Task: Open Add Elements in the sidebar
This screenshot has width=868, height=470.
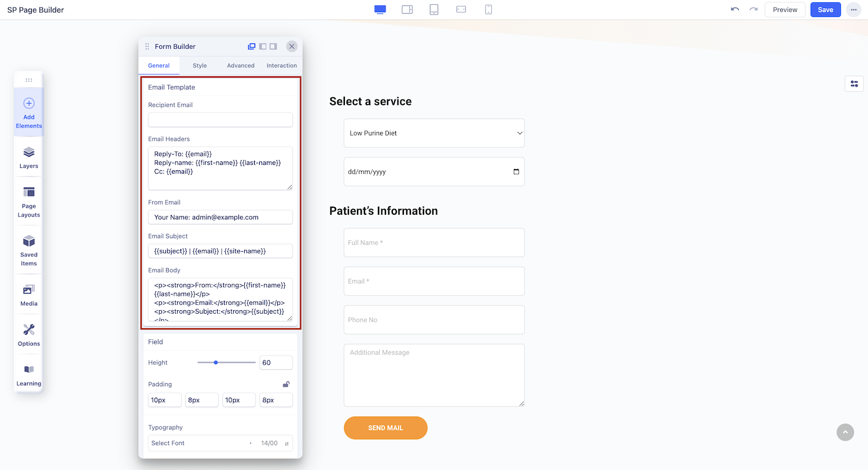Action: [29, 112]
